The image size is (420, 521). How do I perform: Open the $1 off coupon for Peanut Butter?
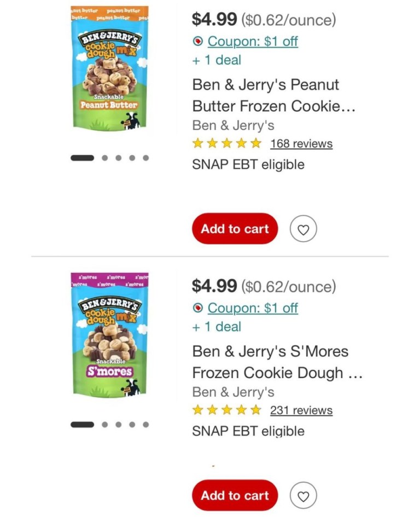tap(253, 41)
